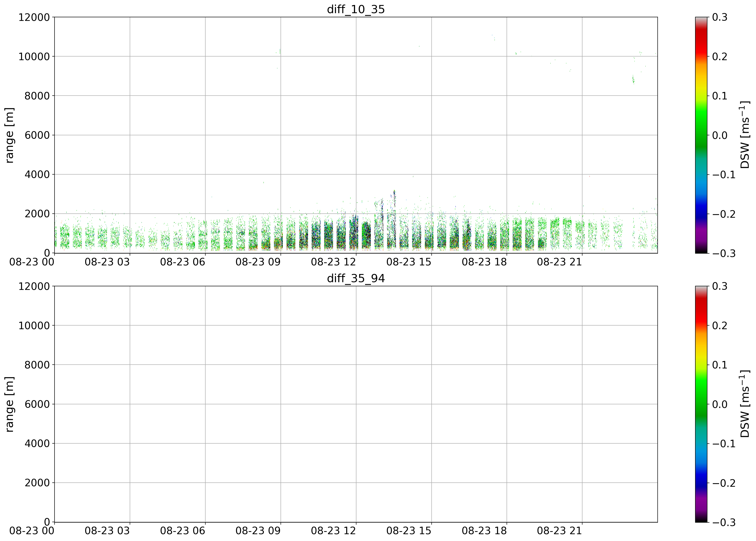Click the 8000 y-tick on diff_35_94
Viewport: 756px width, 541px height.
(37, 365)
